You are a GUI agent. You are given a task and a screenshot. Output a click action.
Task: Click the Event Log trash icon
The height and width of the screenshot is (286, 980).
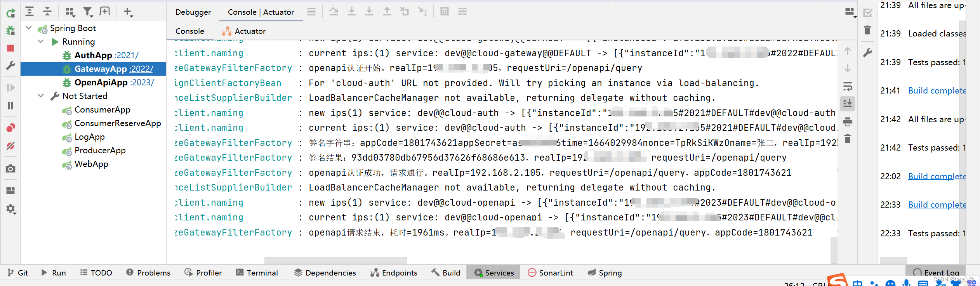tap(867, 30)
